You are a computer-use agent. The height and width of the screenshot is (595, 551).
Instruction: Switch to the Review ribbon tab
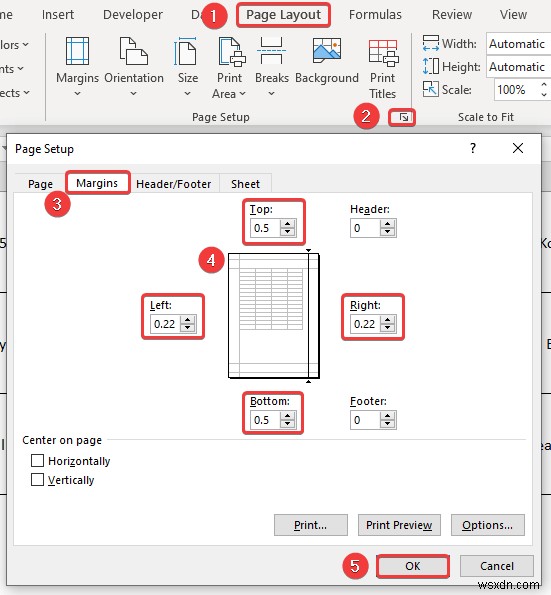(x=452, y=15)
